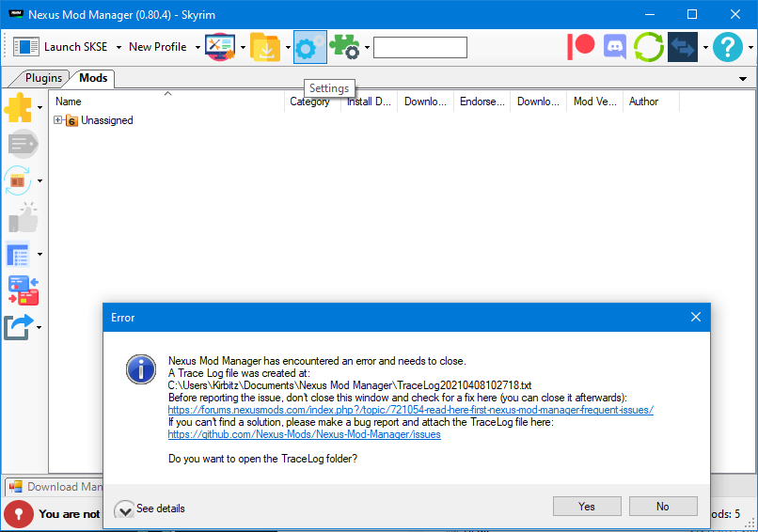Click the blue and red switch cards icon

coord(24,290)
